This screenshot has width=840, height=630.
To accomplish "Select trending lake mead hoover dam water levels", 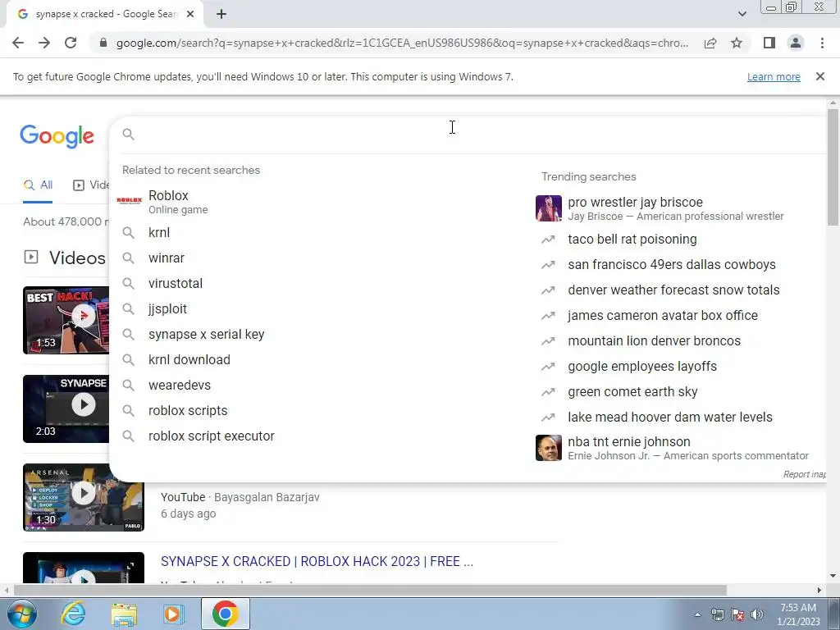I will pyautogui.click(x=678, y=418).
